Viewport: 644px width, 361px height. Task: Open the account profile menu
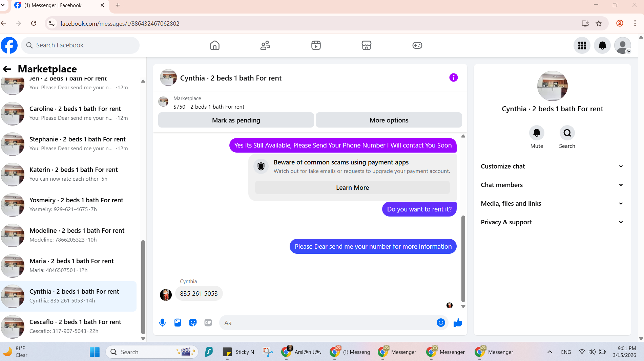(x=623, y=45)
